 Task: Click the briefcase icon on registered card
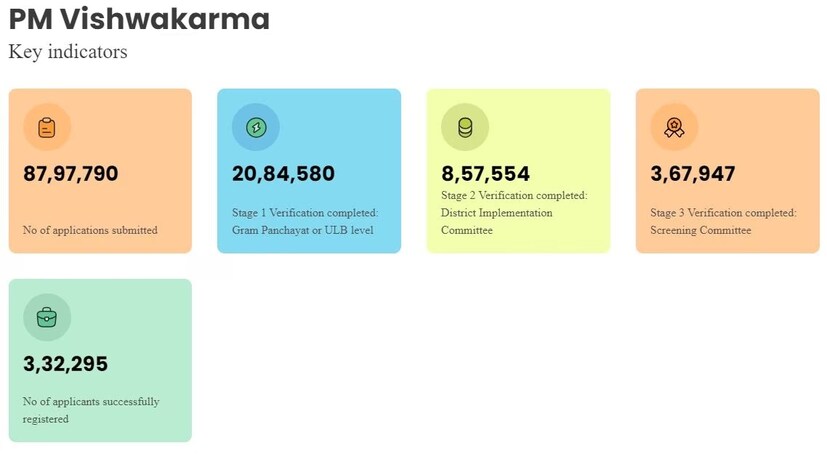point(47,318)
